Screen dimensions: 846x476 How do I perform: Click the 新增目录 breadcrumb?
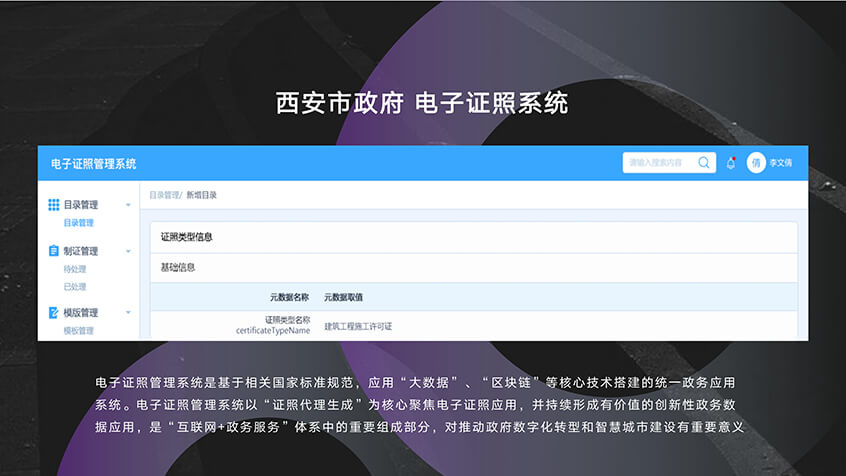pos(201,195)
